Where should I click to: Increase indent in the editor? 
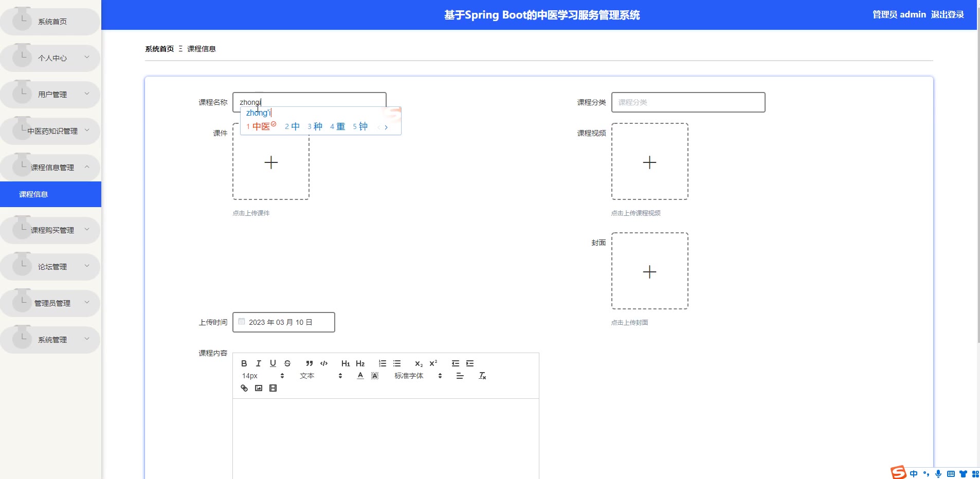click(x=470, y=363)
